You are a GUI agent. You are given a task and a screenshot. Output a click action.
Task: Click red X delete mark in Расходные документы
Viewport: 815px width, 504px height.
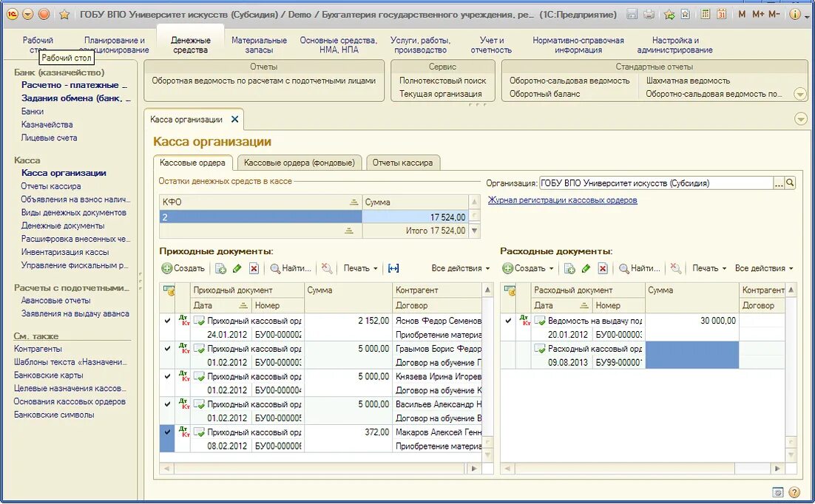(603, 268)
